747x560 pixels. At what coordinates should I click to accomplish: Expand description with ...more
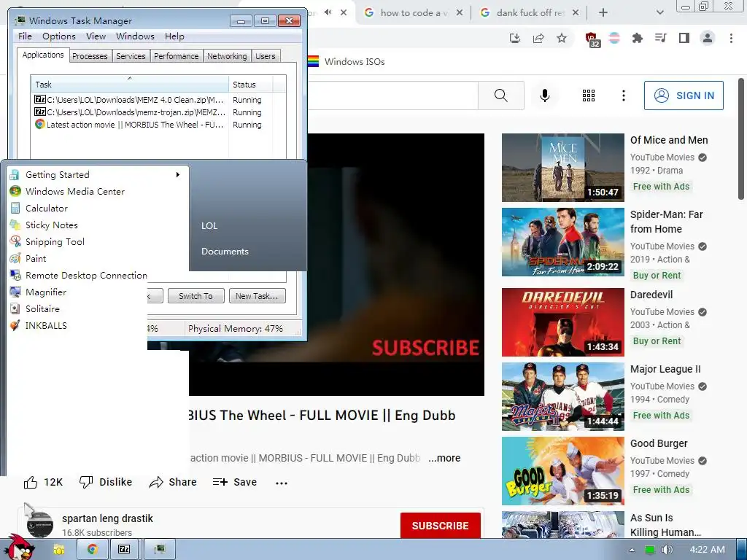[444, 458]
